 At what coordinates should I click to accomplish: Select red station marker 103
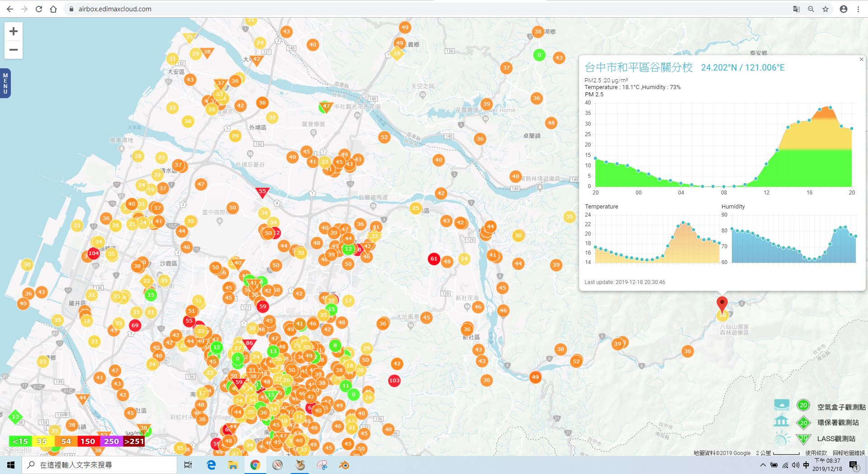click(x=394, y=380)
